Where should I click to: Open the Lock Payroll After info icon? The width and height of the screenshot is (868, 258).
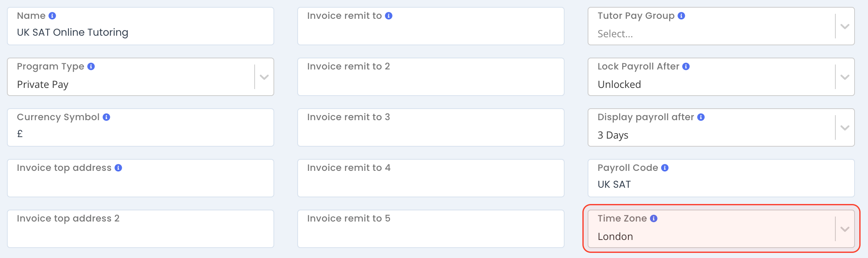(686, 66)
